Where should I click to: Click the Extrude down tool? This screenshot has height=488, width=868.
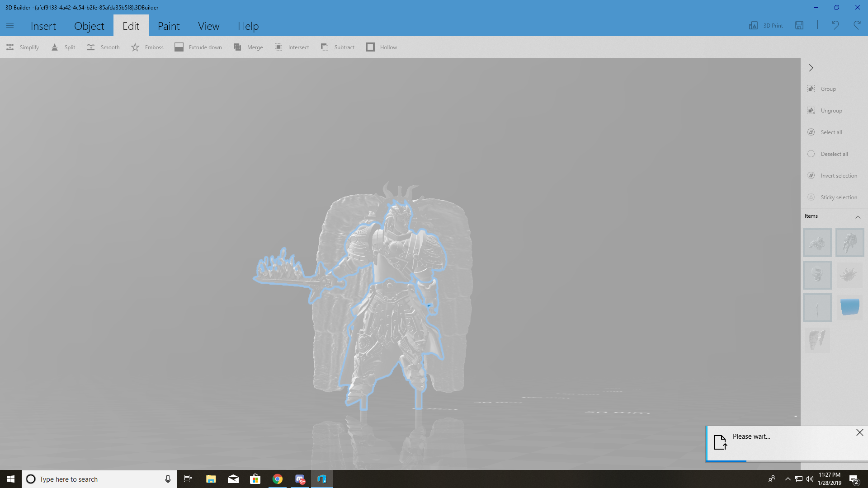(x=198, y=47)
